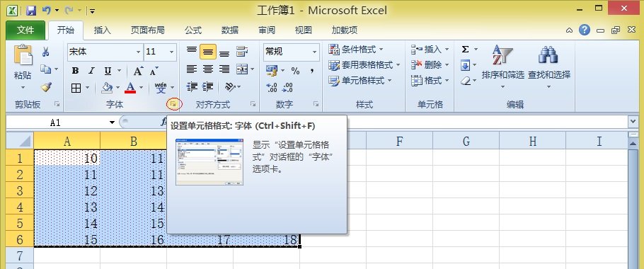Center text horizontally
This screenshot has width=644, height=269.
click(x=208, y=69)
